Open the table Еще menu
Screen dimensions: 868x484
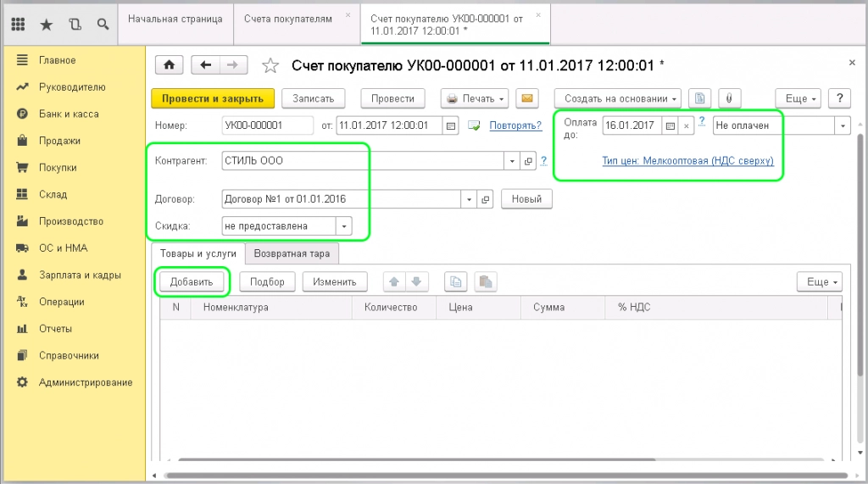click(x=820, y=282)
